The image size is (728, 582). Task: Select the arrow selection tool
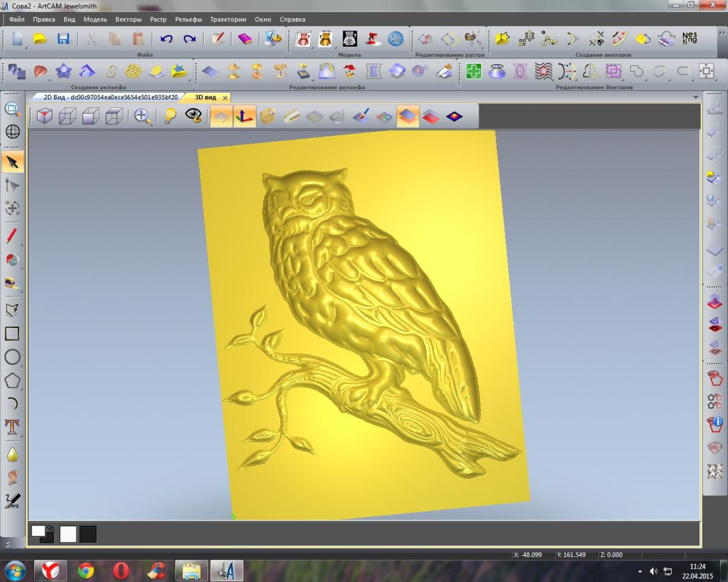(x=12, y=162)
